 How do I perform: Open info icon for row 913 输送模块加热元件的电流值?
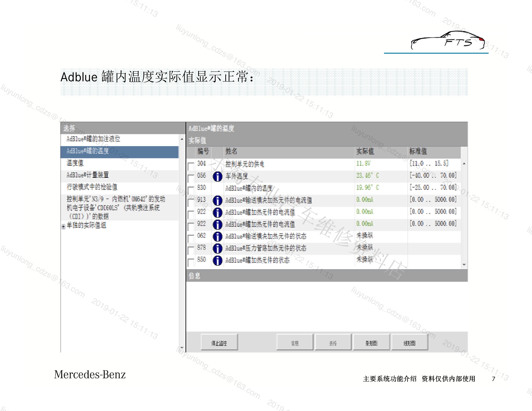pos(217,200)
